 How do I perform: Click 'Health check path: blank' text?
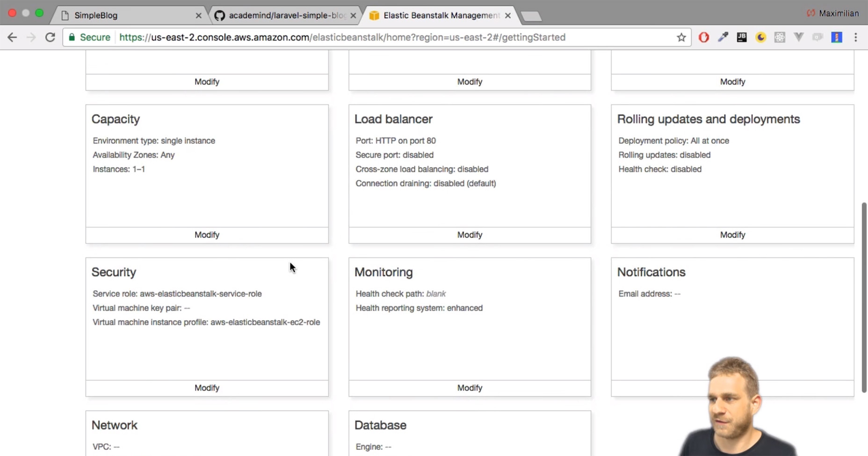(400, 294)
